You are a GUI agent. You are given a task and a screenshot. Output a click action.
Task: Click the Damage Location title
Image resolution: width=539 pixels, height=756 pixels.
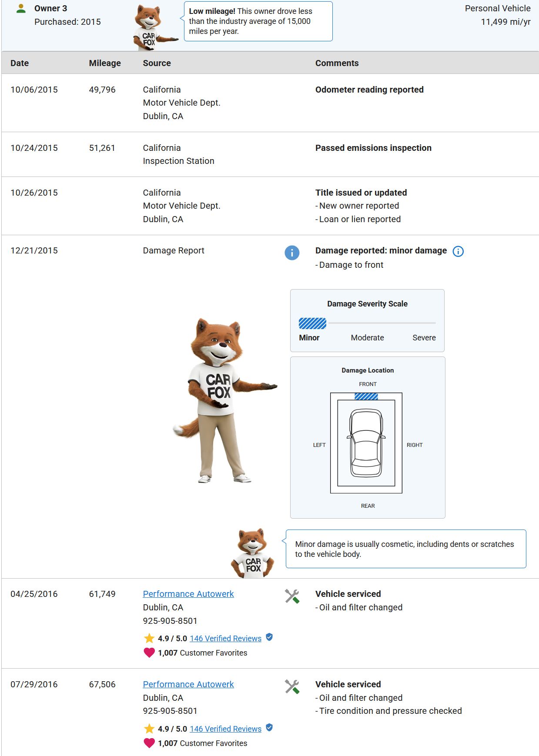click(x=368, y=370)
